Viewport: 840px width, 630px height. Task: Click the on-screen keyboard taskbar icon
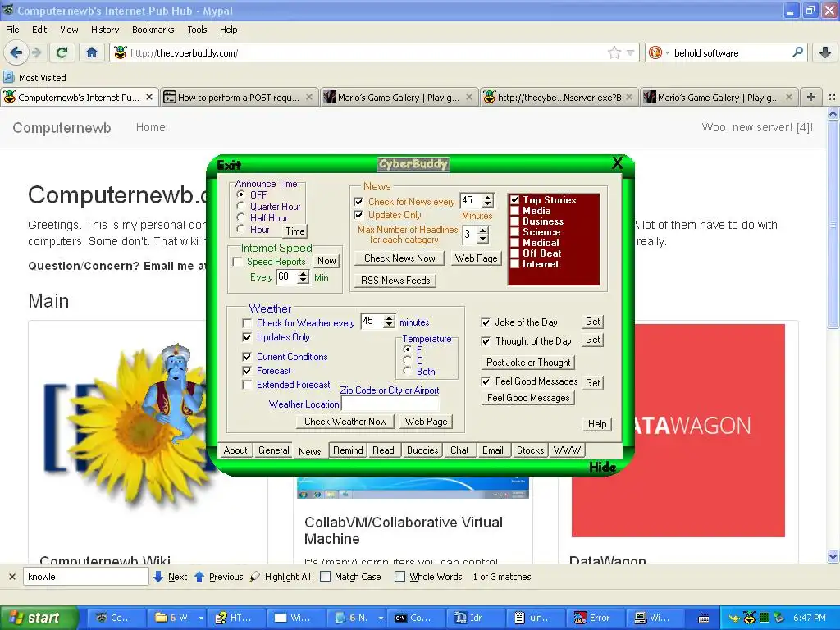[704, 619]
